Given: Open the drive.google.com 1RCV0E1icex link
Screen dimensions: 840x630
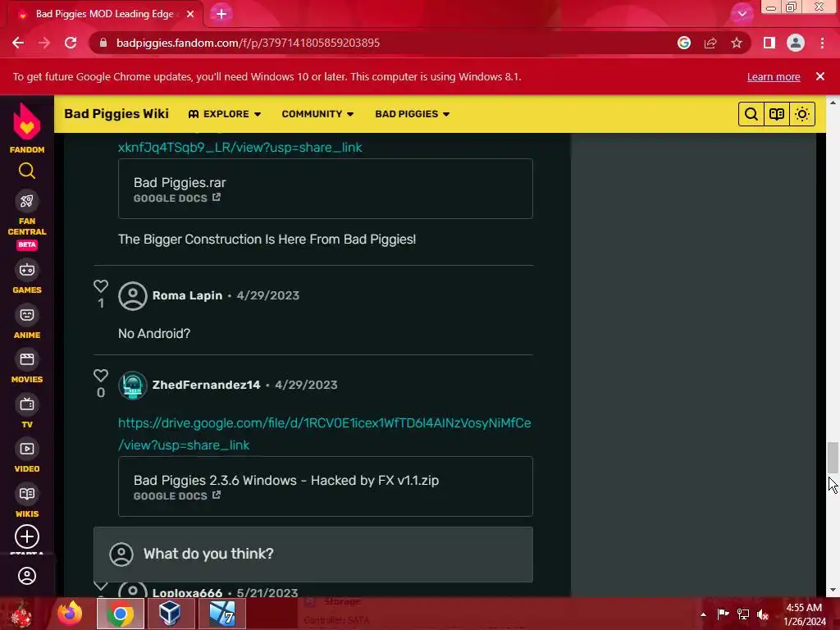Looking at the screenshot, I should coord(325,434).
